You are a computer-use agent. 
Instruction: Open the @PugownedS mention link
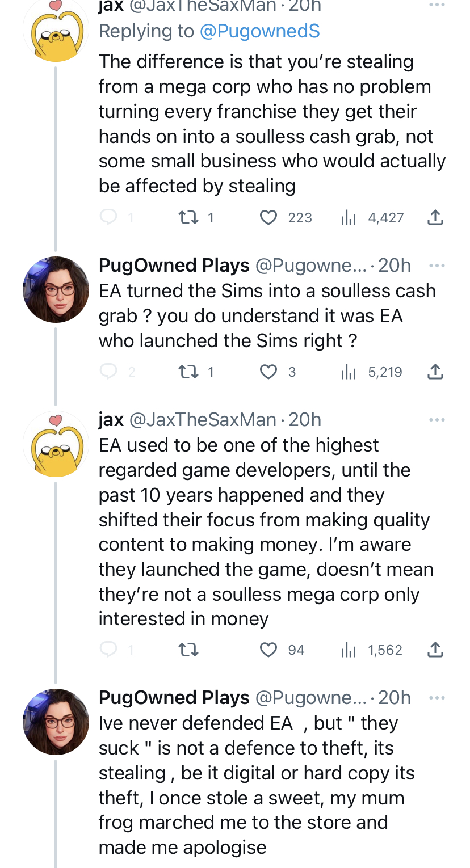(x=260, y=31)
